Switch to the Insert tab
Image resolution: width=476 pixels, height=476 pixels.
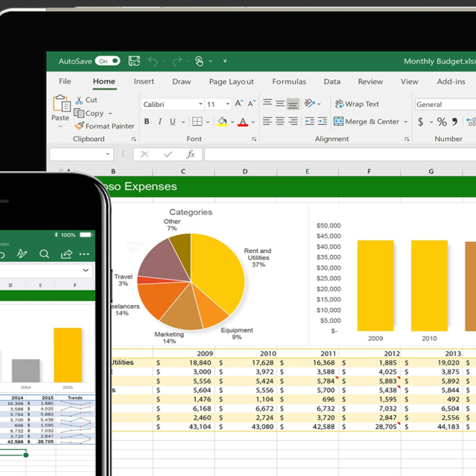point(144,81)
